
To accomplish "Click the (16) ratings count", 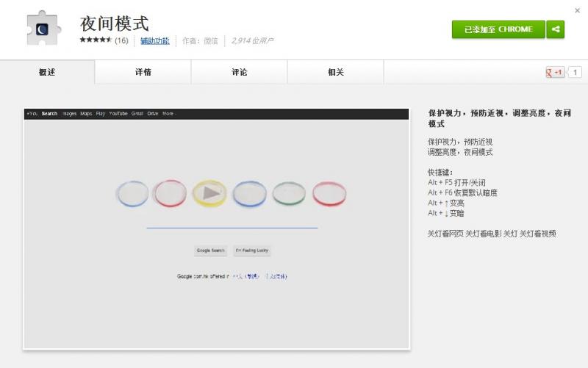I will tap(121, 41).
